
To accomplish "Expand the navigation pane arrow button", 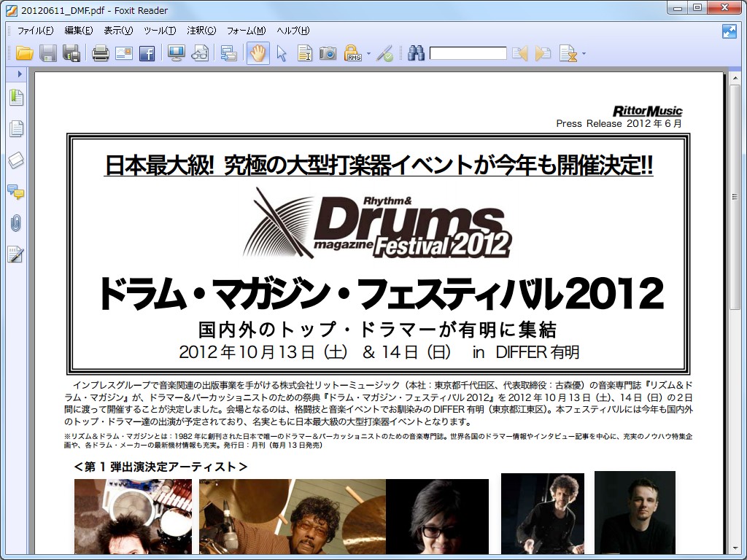I will [x=18, y=74].
